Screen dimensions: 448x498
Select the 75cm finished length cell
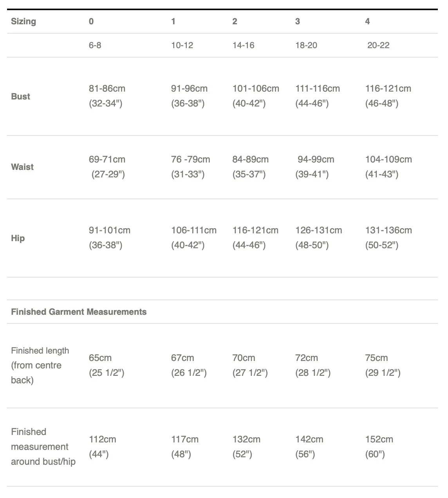click(x=376, y=358)
